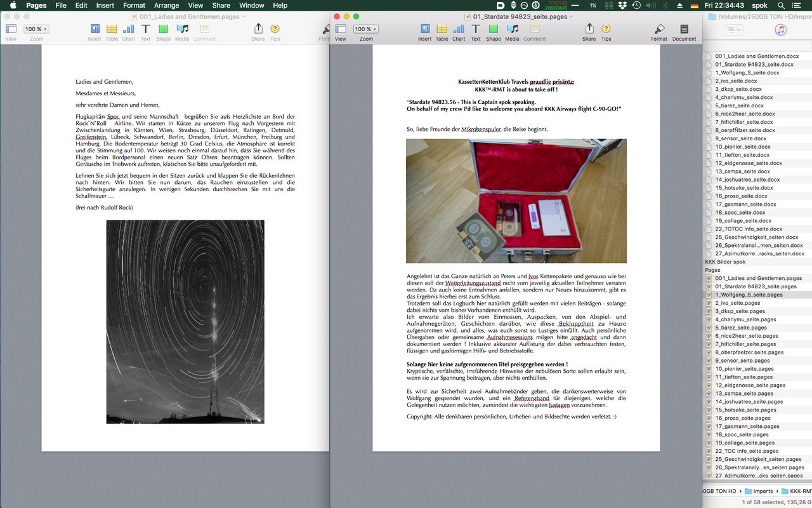This screenshot has width=812, height=508.
Task: Click the Dropbox icon in the menu bar
Action: click(622, 5)
